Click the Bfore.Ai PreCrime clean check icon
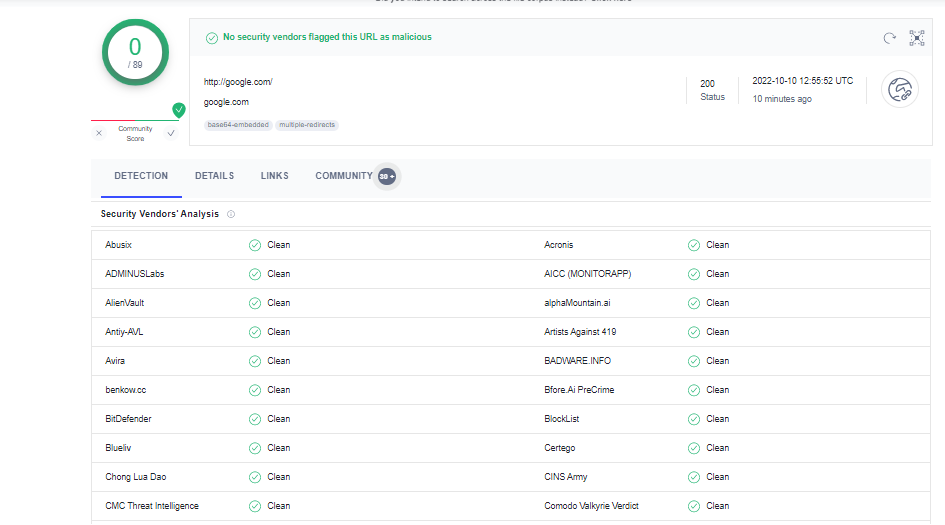 pos(694,390)
